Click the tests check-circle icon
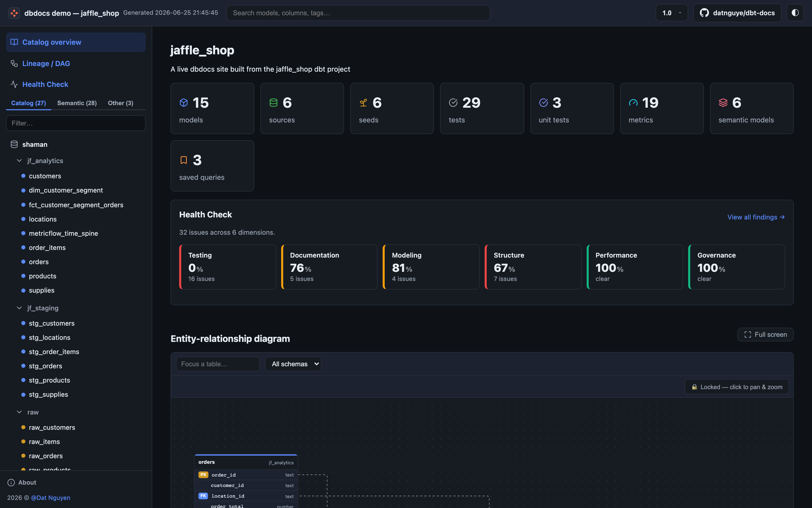812x508 pixels. coord(453,102)
